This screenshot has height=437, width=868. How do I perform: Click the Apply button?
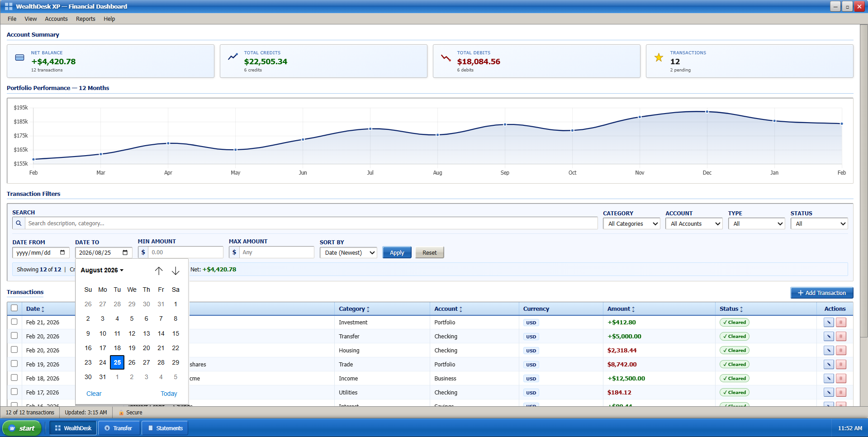pos(397,252)
